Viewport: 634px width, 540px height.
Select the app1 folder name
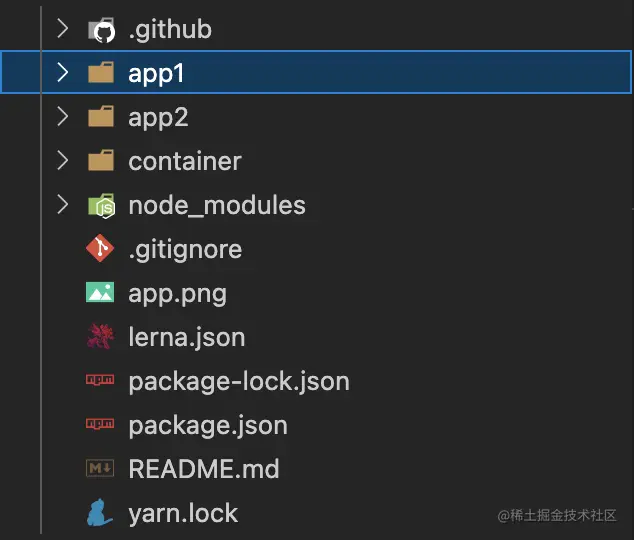point(157,74)
